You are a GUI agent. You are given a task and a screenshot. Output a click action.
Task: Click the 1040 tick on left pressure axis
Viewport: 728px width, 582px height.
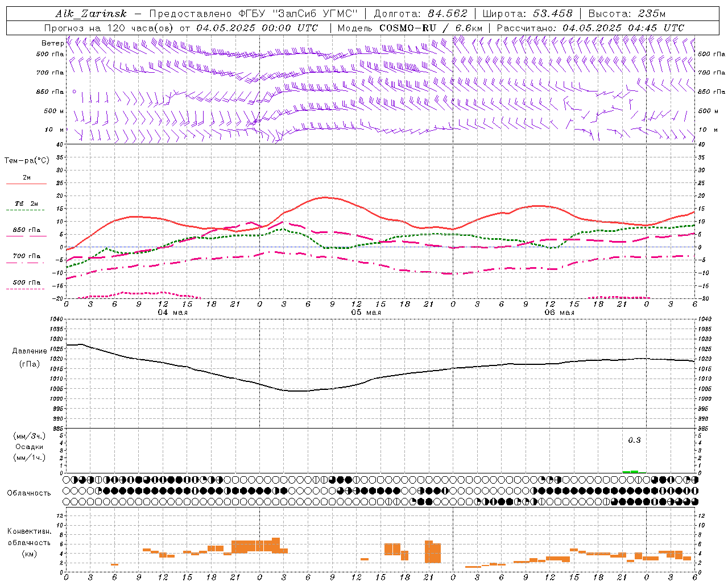[56, 319]
